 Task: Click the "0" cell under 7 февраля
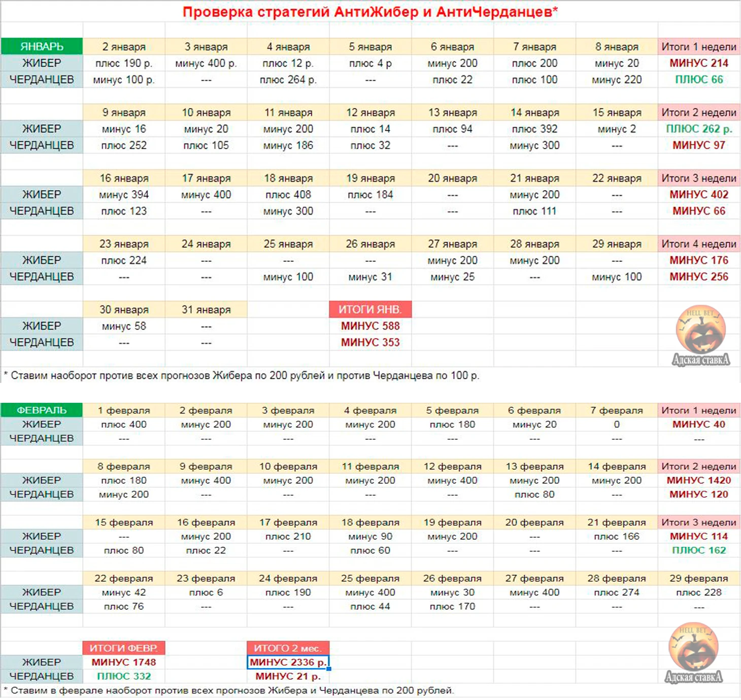617,424
